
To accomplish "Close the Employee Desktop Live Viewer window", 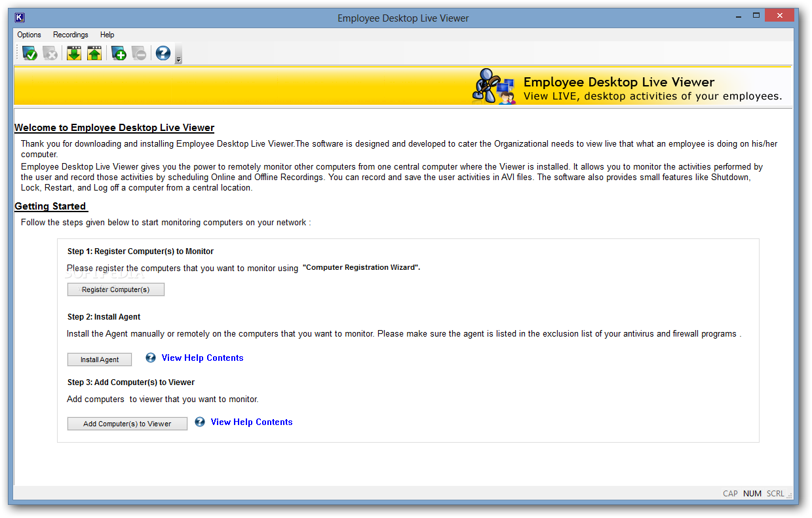I will [780, 14].
